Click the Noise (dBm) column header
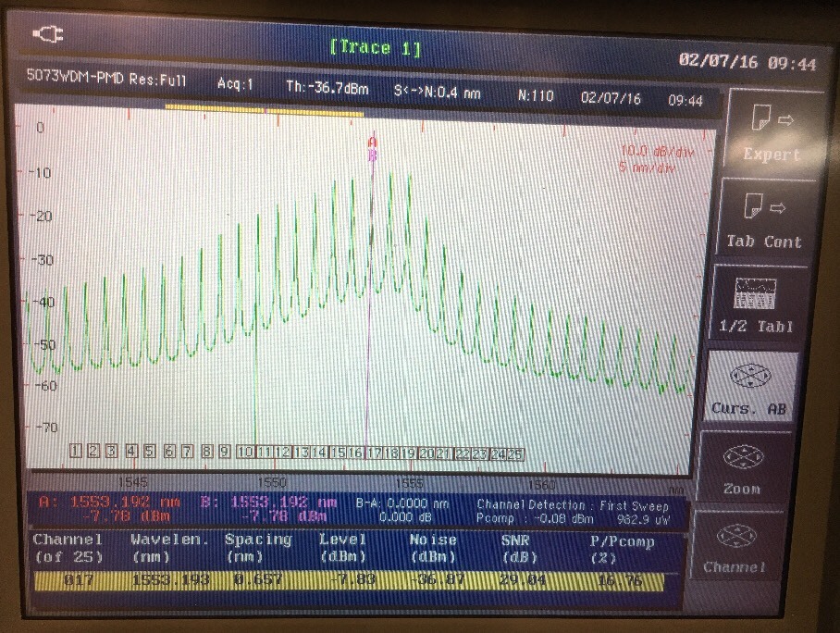 (433, 548)
